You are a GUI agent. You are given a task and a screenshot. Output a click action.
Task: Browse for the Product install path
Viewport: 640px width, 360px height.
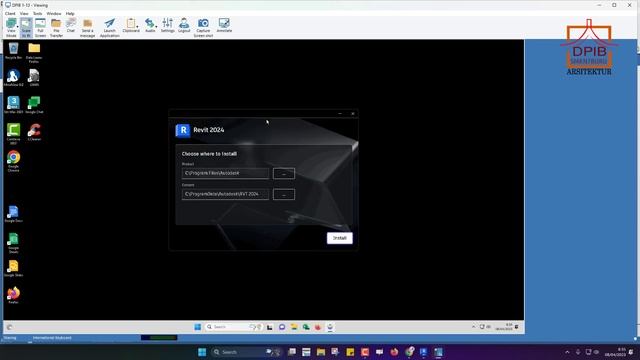click(x=284, y=173)
